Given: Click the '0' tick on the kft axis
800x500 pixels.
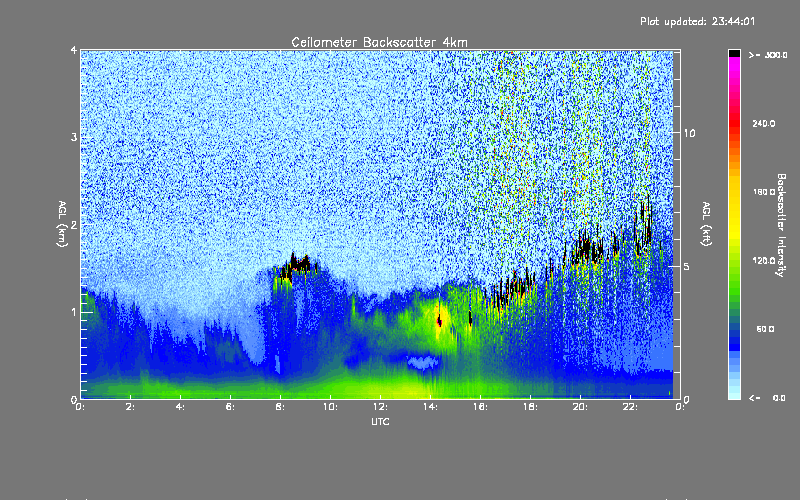Looking at the screenshot, I should coord(687,400).
